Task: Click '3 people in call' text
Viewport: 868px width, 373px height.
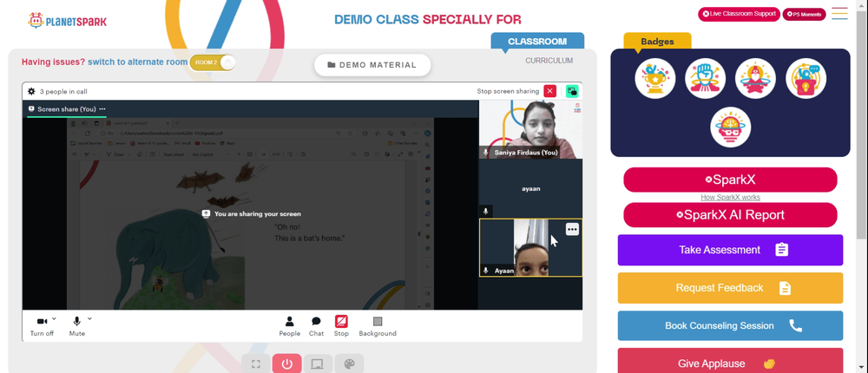Action: (x=63, y=91)
